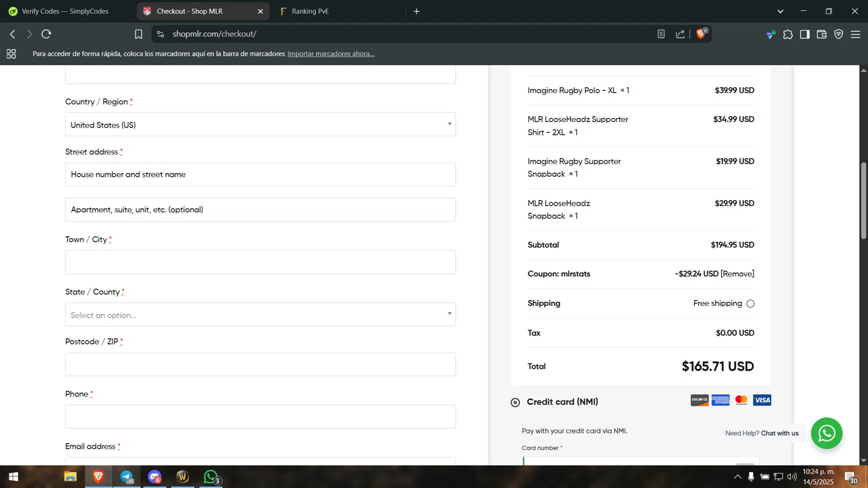
Task: Switch to the Verify Codes — SimplyCodes tab
Action: coord(66,11)
